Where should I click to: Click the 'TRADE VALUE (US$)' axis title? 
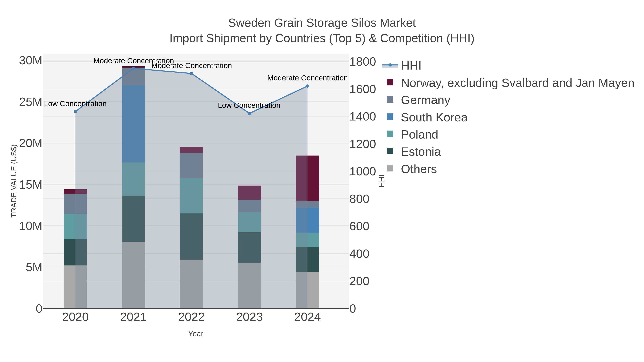tap(14, 181)
